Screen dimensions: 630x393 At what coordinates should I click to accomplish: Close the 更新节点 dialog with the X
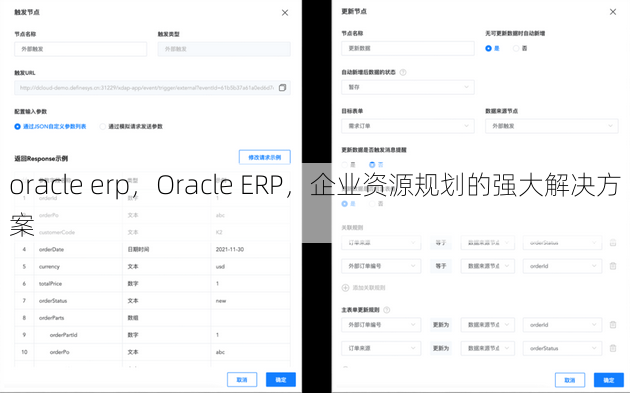tap(613, 12)
